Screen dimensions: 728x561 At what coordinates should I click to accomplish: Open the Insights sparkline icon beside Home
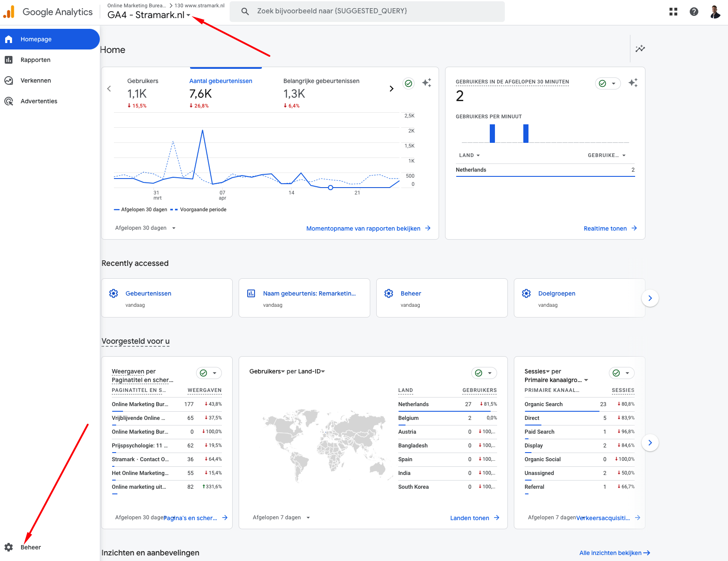pyautogui.click(x=640, y=49)
